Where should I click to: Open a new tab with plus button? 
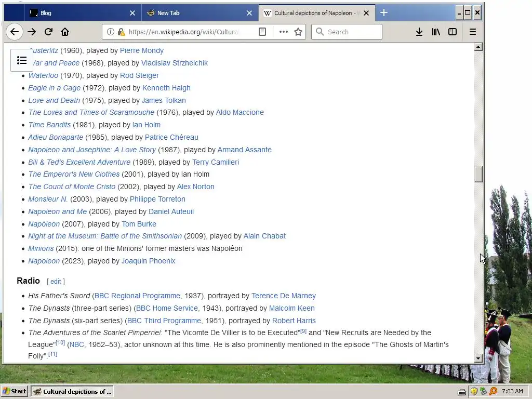pos(384,13)
